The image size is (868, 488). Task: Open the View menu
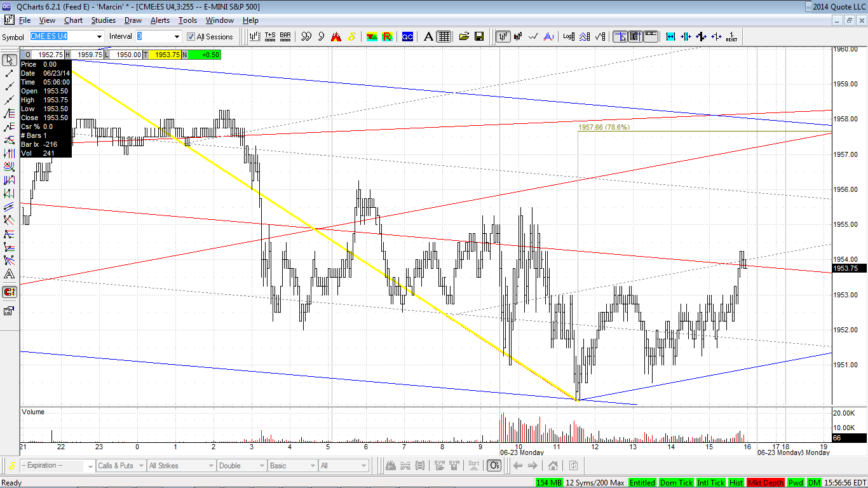coord(47,20)
